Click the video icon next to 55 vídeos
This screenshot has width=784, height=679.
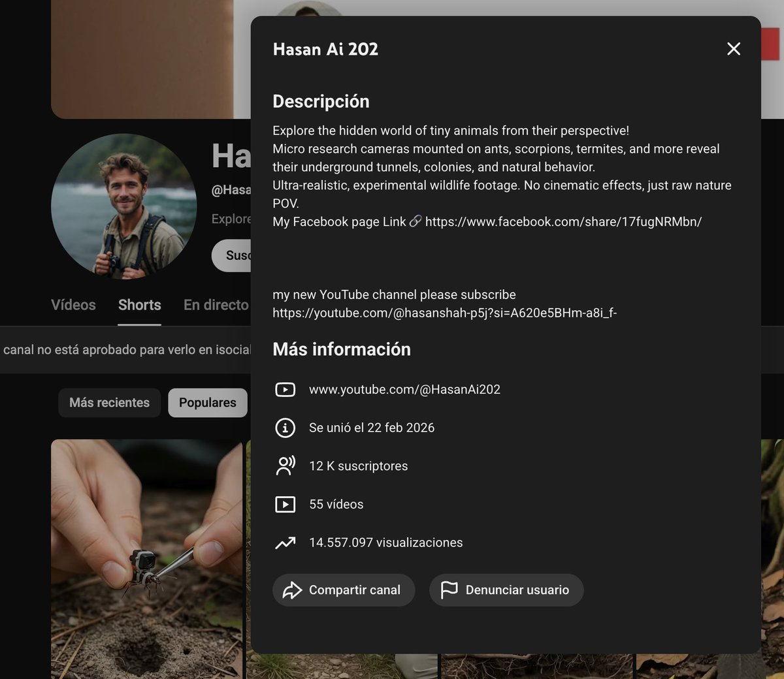tap(286, 505)
